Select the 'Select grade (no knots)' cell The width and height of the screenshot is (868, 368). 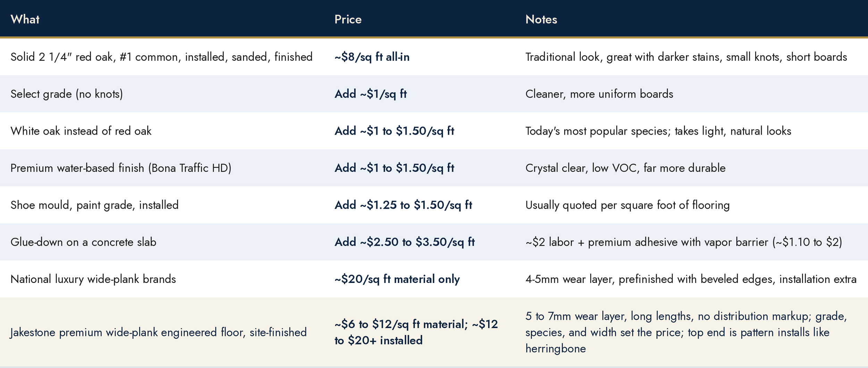pyautogui.click(x=67, y=94)
